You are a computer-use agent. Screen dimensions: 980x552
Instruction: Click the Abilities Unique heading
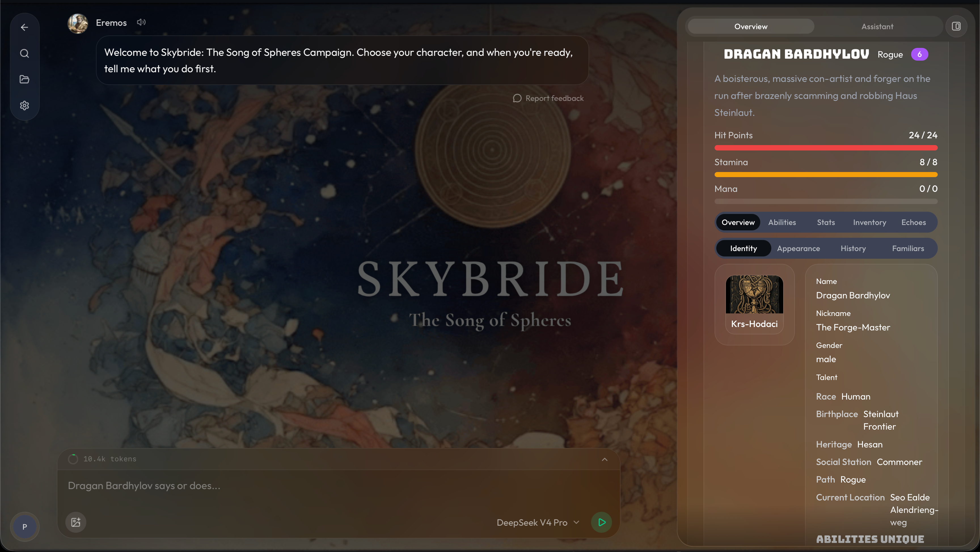coord(870,539)
